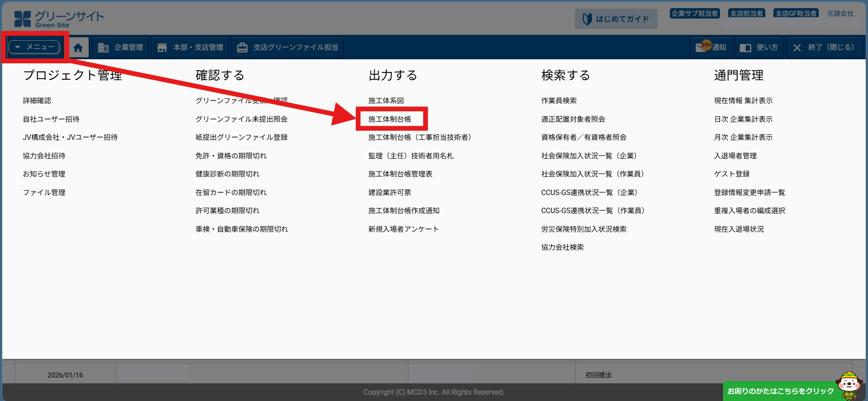Open the 通知 envelope notifications
Viewport: 868px width, 401px height.
(711, 48)
